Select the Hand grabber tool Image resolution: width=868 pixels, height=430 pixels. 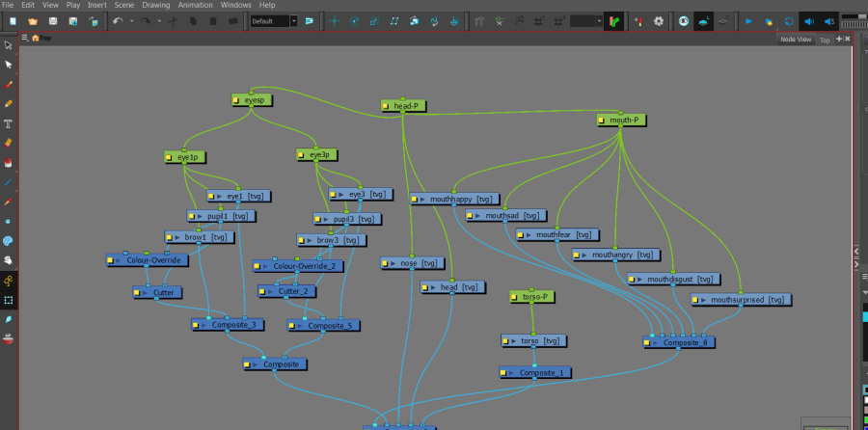click(x=9, y=259)
